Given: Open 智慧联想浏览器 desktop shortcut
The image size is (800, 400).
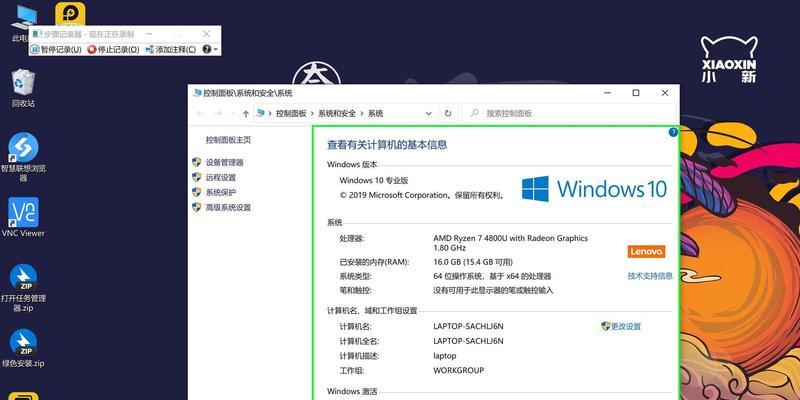Looking at the screenshot, I should click(x=23, y=156).
